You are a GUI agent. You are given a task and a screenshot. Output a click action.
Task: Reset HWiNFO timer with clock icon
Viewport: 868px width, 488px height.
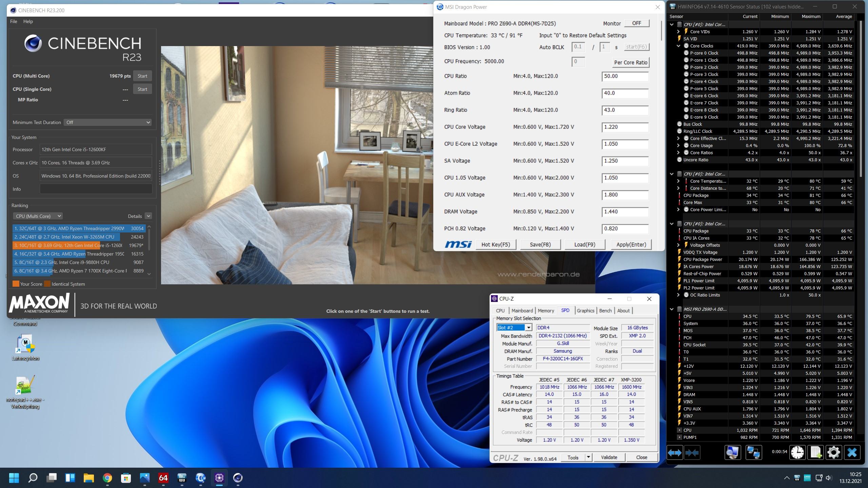tap(797, 453)
